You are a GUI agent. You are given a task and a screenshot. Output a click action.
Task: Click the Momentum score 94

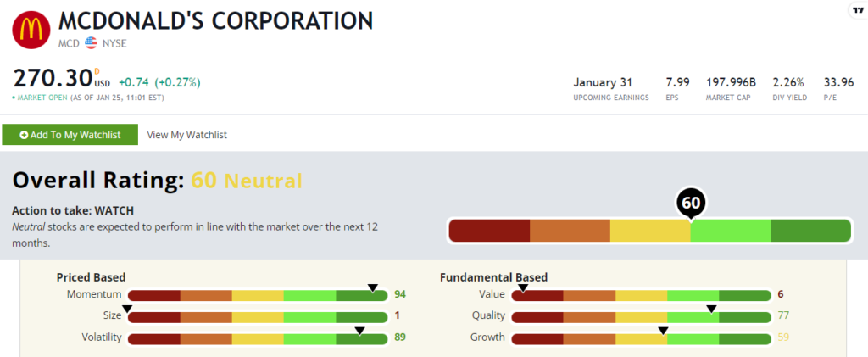pyautogui.click(x=400, y=294)
